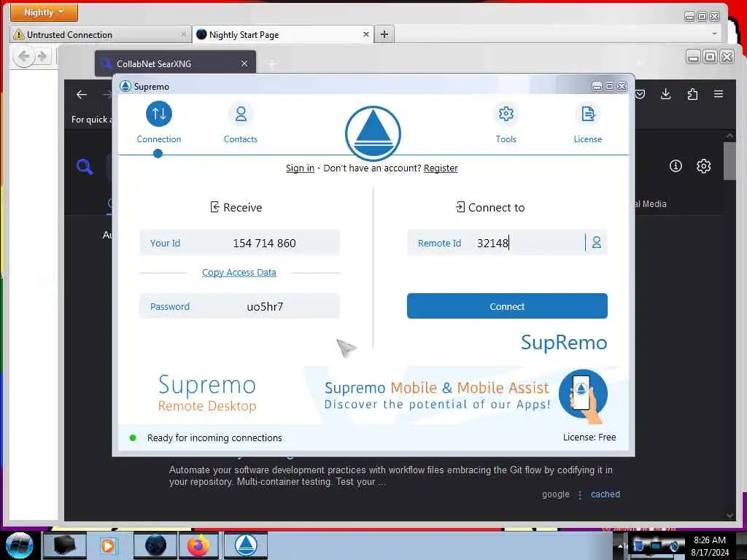Click the Nightly forward button
747x560 pixels.
42,57
